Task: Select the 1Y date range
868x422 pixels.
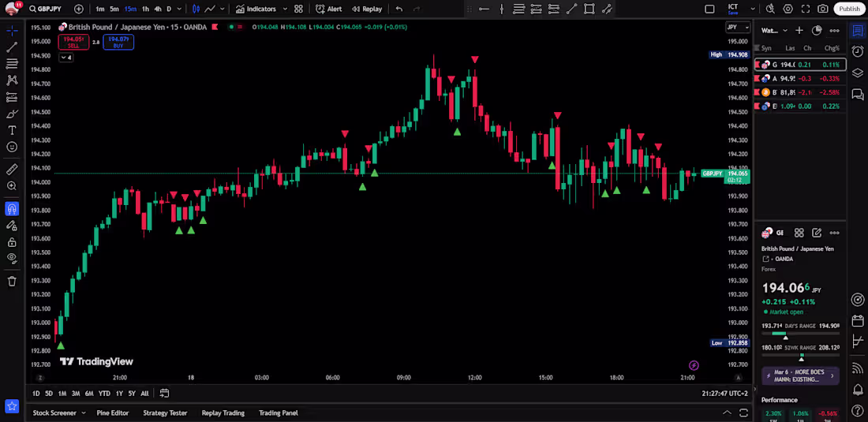Action: 119,394
